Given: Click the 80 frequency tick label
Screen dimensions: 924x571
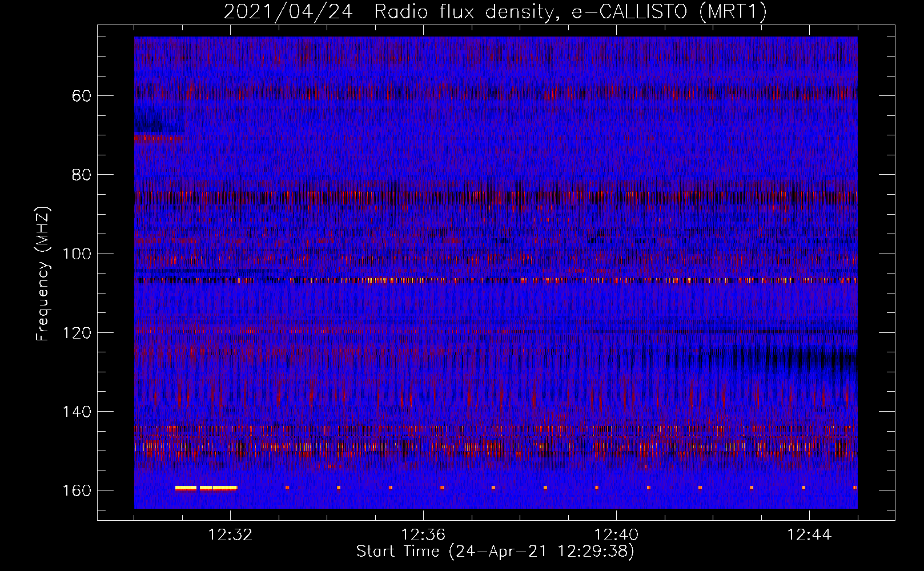Looking at the screenshot, I should click(x=82, y=174).
